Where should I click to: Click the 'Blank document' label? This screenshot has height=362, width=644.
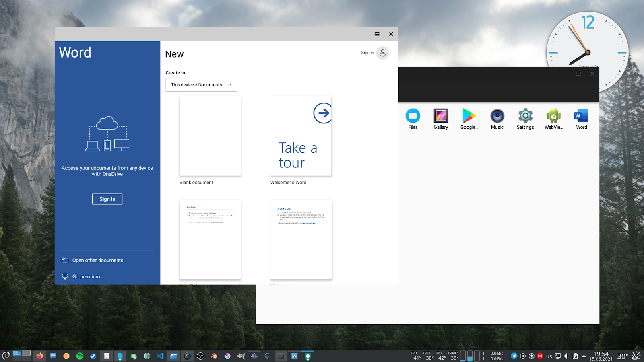(x=196, y=182)
